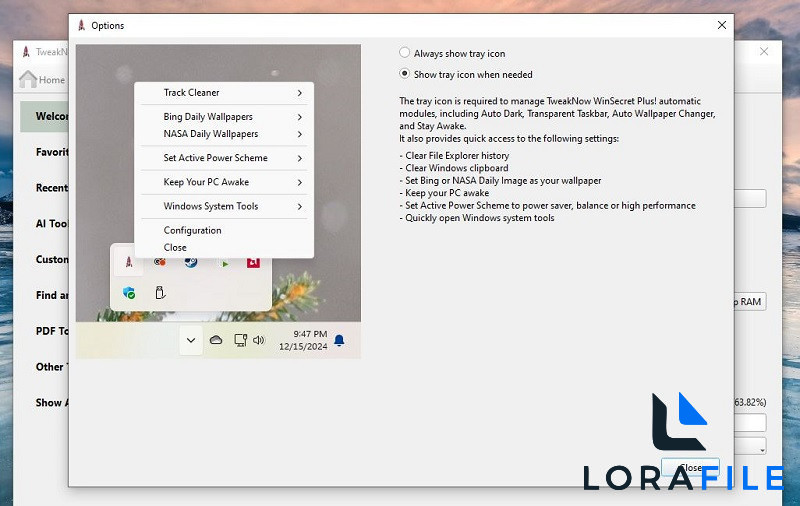Click the USB eject tray icon in preview
800x506 pixels.
click(x=160, y=292)
